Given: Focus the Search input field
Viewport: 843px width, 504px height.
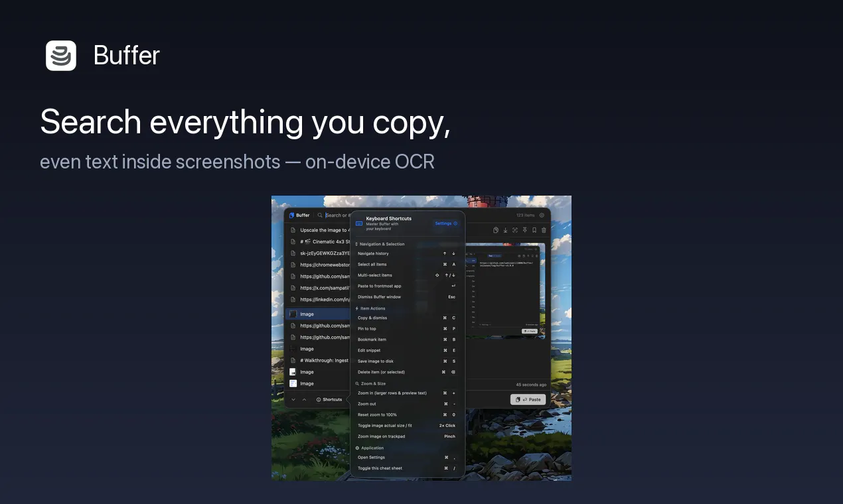Looking at the screenshot, I should (x=338, y=215).
